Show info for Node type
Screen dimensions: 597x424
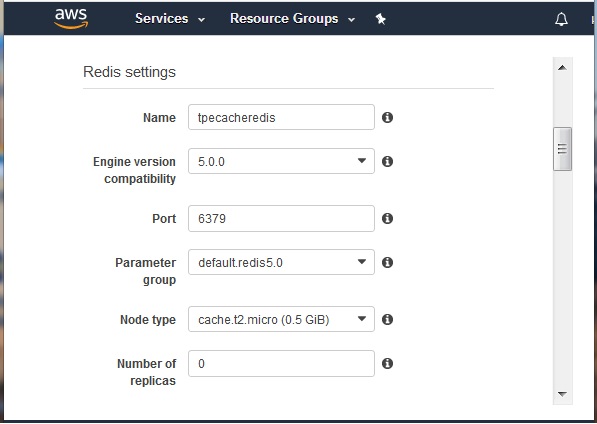(387, 319)
